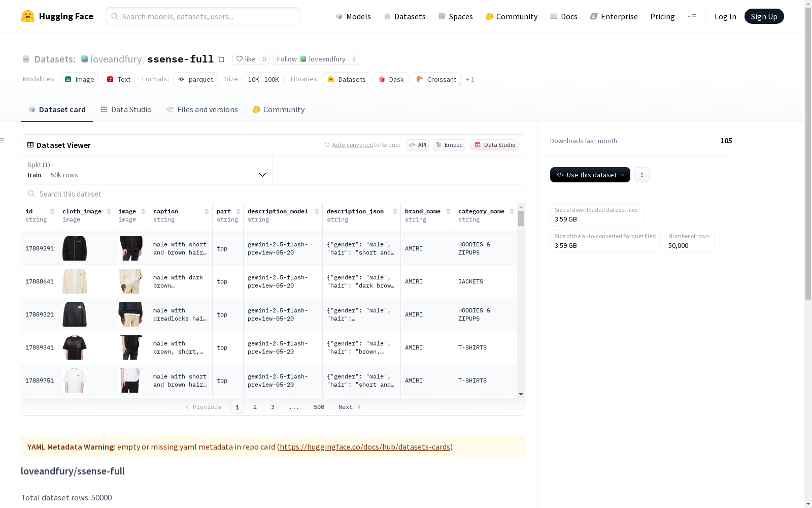Select the Croissant library tag

[x=436, y=79]
